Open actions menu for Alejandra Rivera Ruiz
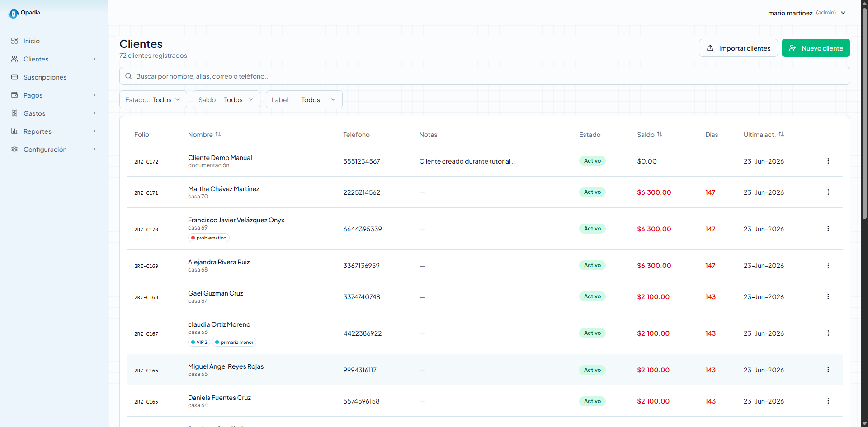Viewport: 868px width, 427px height. [828, 265]
